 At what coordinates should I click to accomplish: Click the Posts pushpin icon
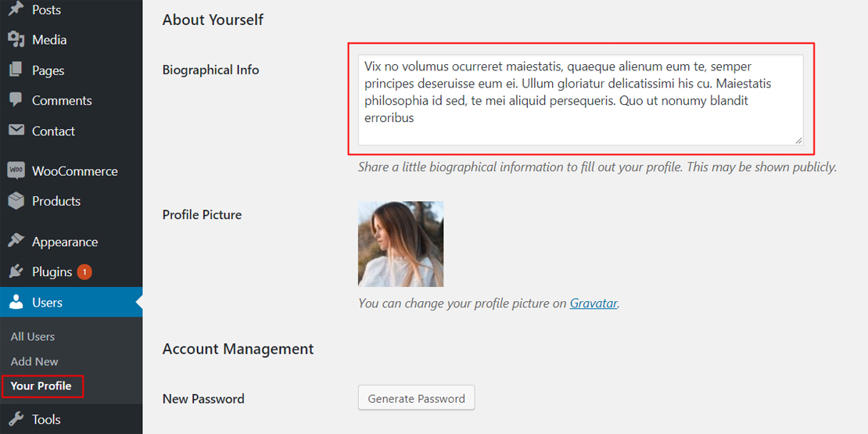click(16, 9)
